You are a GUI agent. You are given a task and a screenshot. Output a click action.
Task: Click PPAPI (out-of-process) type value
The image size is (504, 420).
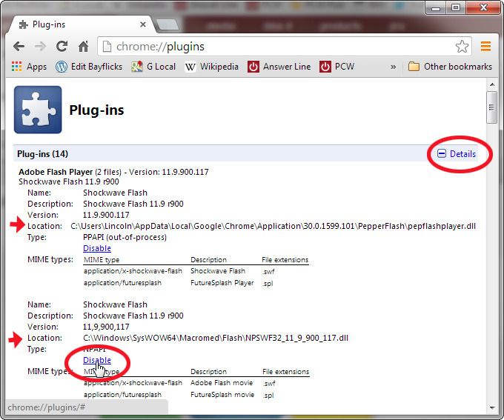125,237
